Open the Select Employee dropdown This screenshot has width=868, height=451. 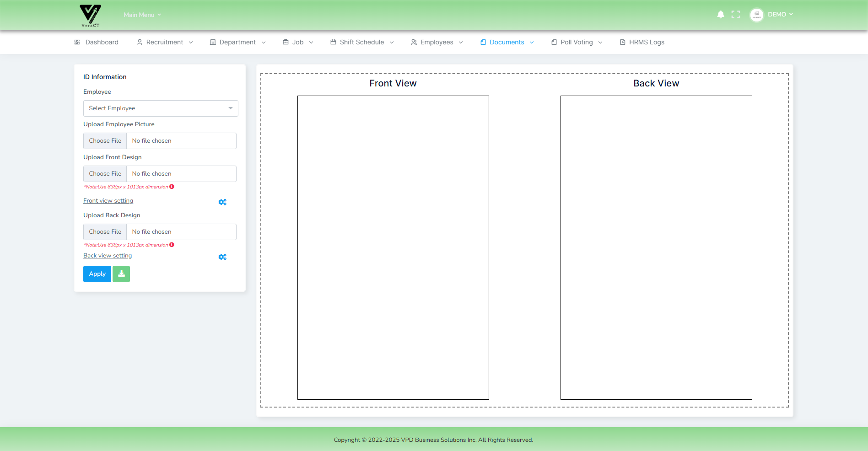tap(161, 108)
